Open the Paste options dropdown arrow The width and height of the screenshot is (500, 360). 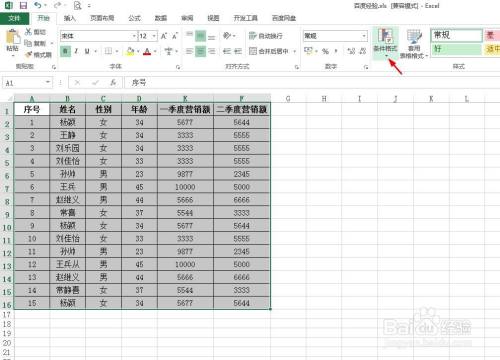click(13, 55)
